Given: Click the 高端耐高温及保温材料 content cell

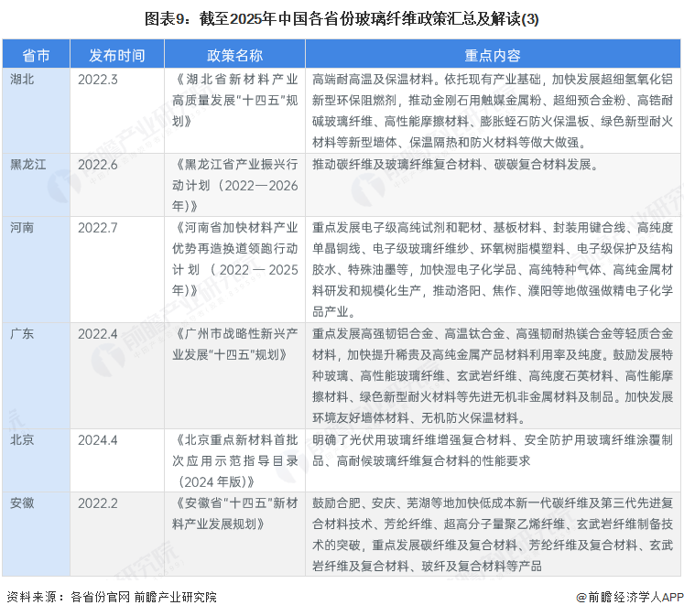Looking at the screenshot, I should point(493,111).
